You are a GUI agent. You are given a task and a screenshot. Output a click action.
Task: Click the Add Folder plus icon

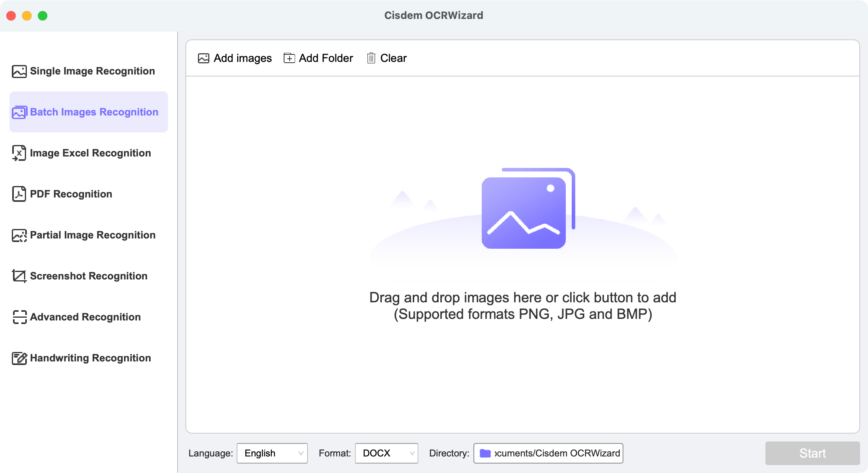289,58
